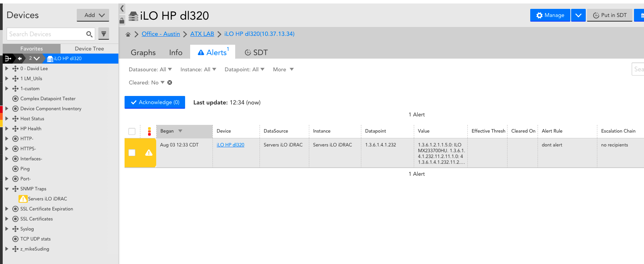Open the Datapoint: All filter
This screenshot has height=264, width=644.
(244, 69)
